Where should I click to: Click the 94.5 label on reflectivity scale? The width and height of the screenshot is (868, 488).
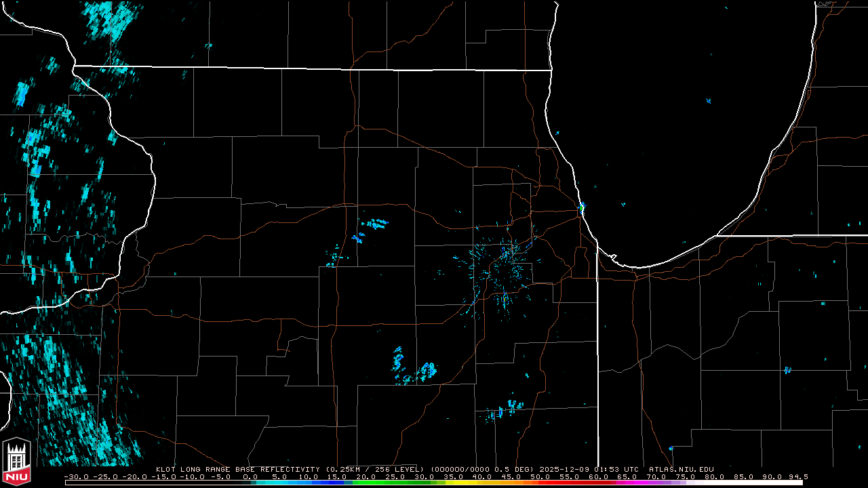pos(797,477)
